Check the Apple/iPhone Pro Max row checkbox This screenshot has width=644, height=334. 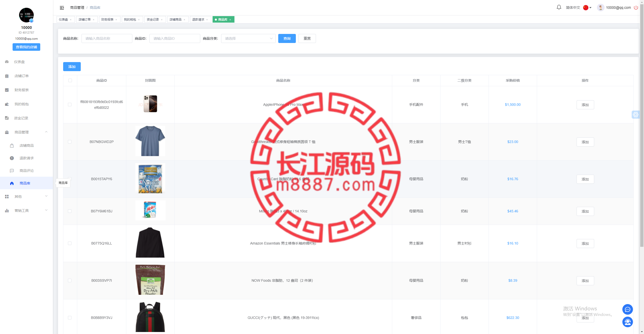(70, 105)
